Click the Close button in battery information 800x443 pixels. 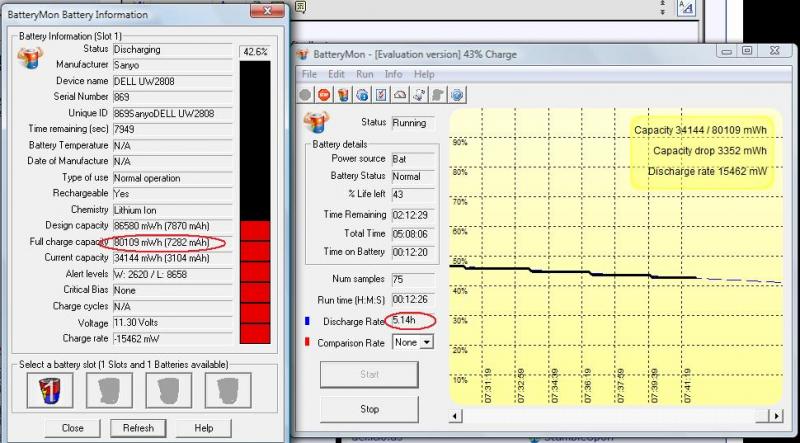[72, 428]
